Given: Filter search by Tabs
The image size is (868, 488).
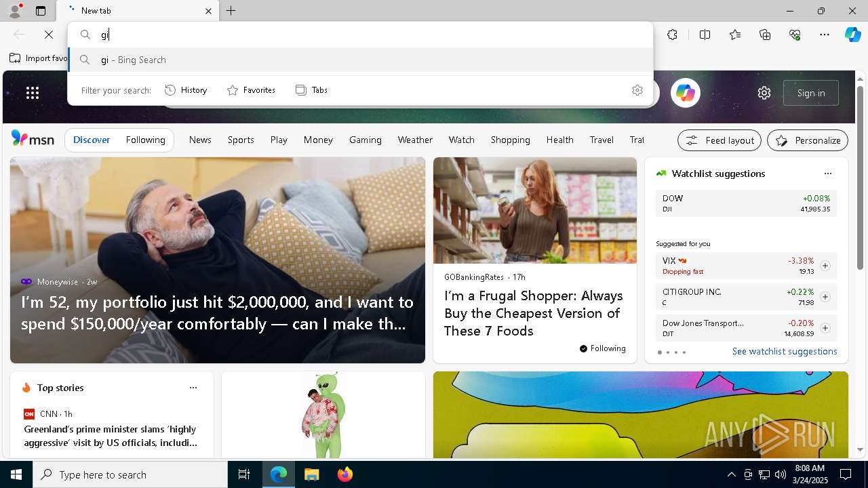Looking at the screenshot, I should pos(312,90).
